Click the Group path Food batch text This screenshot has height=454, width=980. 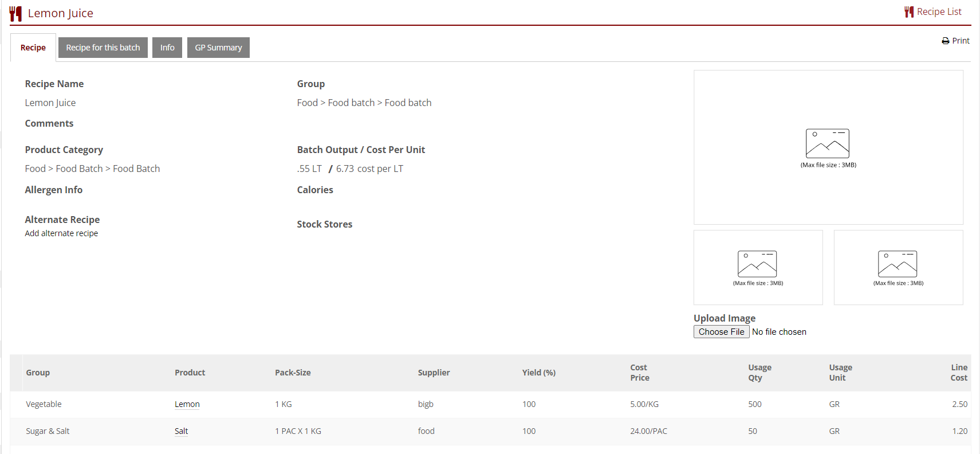tap(351, 103)
